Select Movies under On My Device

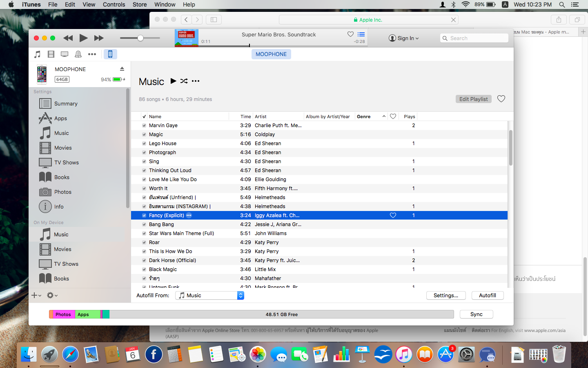(x=62, y=249)
